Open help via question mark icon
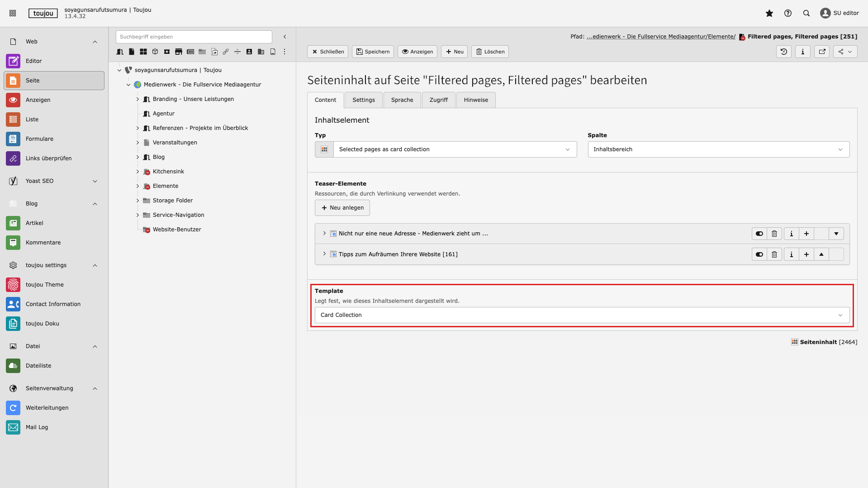This screenshot has width=868, height=488. click(787, 13)
